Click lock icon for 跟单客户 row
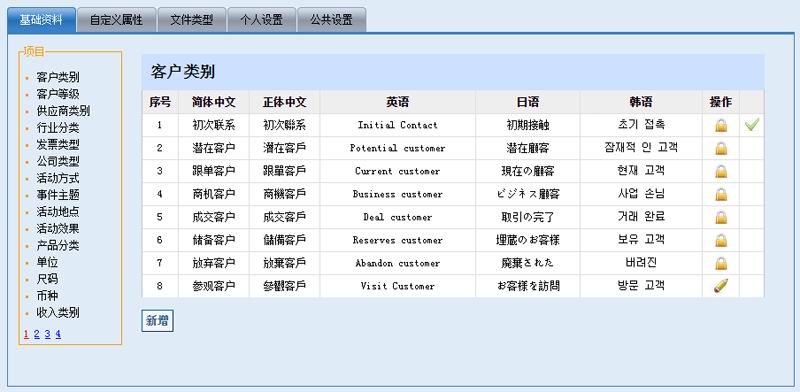 [x=720, y=172]
